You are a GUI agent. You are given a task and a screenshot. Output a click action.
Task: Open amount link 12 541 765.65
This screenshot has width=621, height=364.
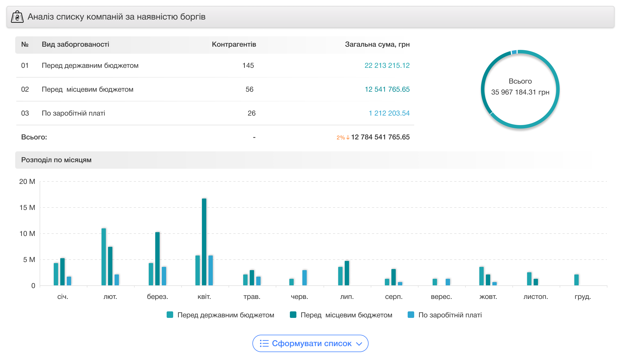tap(387, 89)
